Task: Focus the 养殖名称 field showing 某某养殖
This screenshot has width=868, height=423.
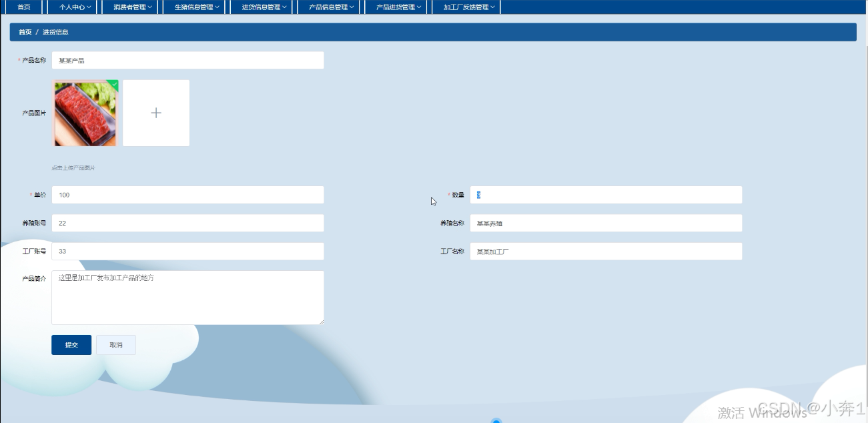Action: click(x=606, y=223)
